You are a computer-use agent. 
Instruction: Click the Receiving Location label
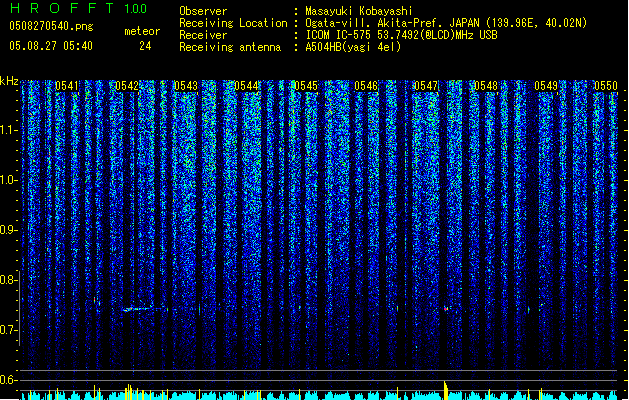[x=233, y=23]
